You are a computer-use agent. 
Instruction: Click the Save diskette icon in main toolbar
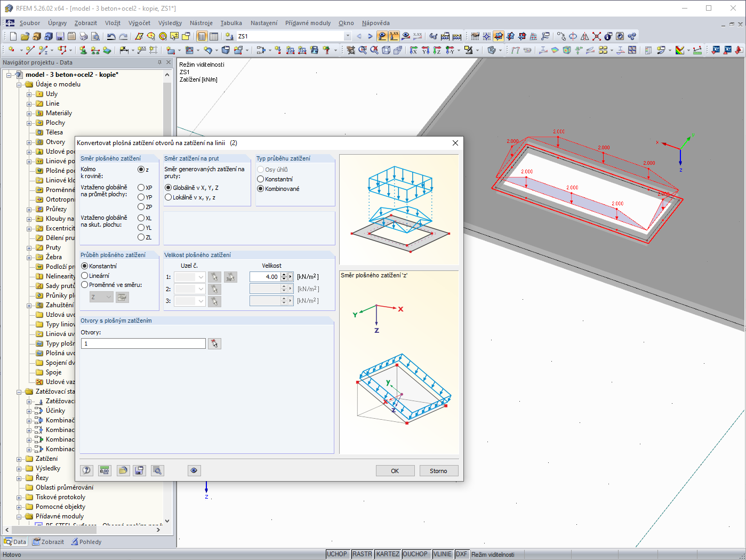(x=60, y=36)
